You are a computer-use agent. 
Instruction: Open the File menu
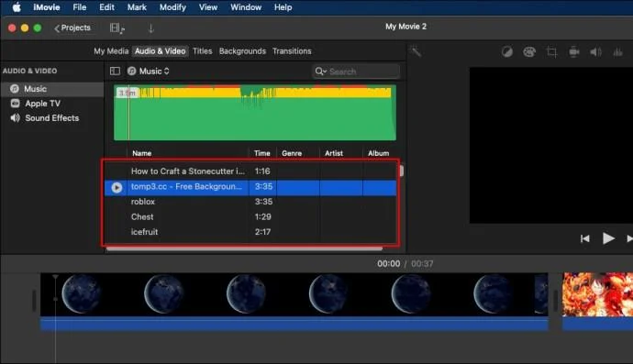(80, 7)
